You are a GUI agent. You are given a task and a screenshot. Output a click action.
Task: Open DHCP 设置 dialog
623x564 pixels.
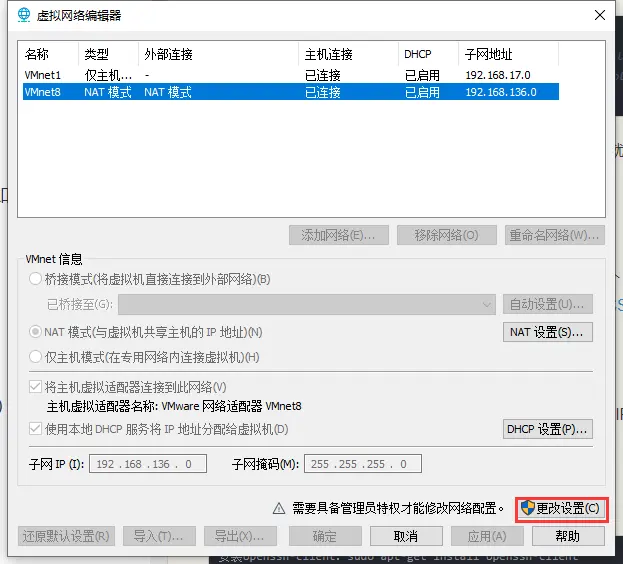[547, 430]
